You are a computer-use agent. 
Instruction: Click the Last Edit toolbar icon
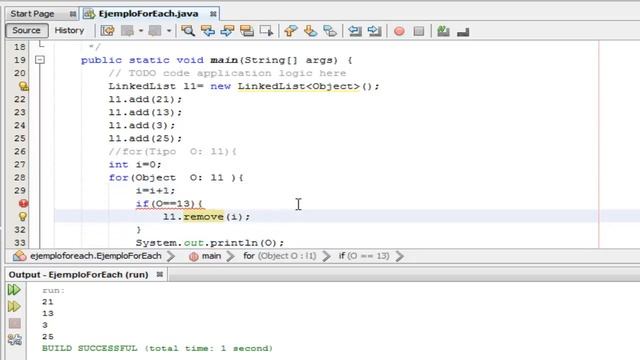pyautogui.click(x=108, y=31)
